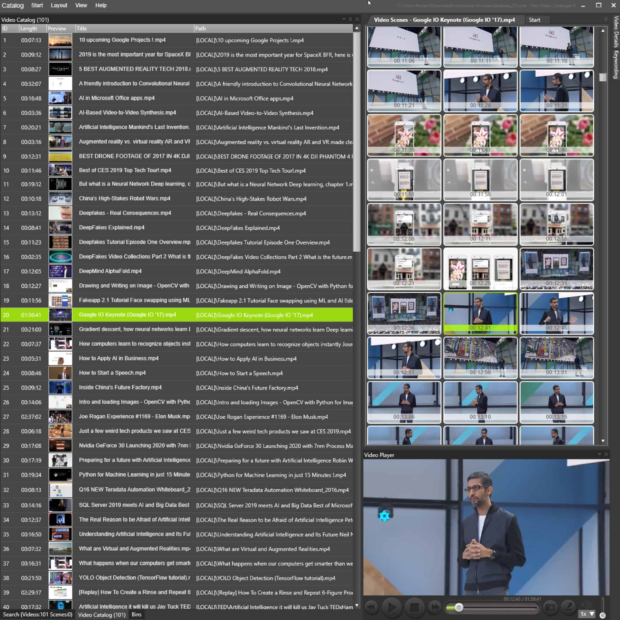Click the playback progress slider knob
This screenshot has height=620, width=620.
459,607
